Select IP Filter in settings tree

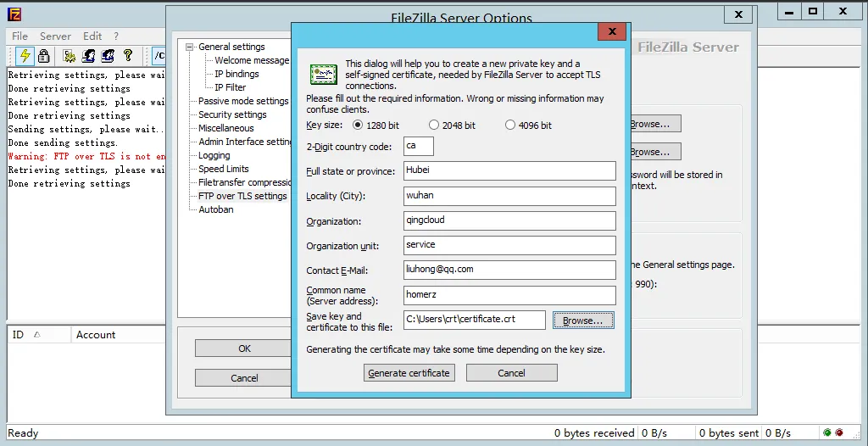pyautogui.click(x=231, y=87)
